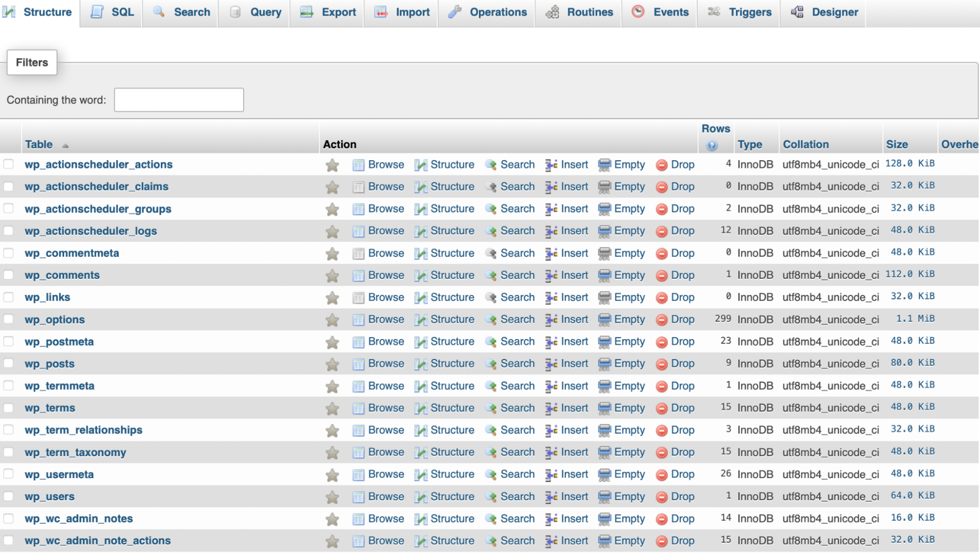The image size is (980, 554).
Task: Click the Browse icon for wp_posts
Action: [x=357, y=364]
